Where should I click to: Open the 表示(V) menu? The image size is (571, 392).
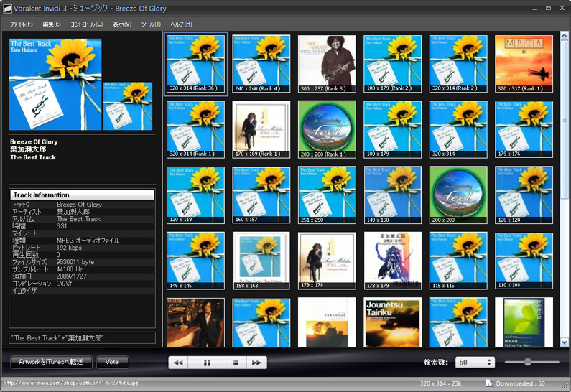click(122, 24)
